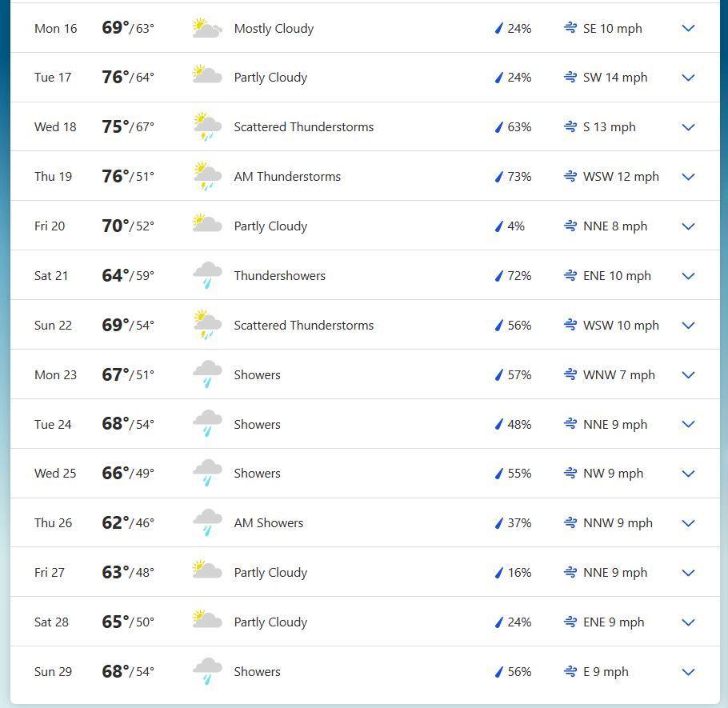Click the Partly Cloudy label on Sat 28

(270, 622)
